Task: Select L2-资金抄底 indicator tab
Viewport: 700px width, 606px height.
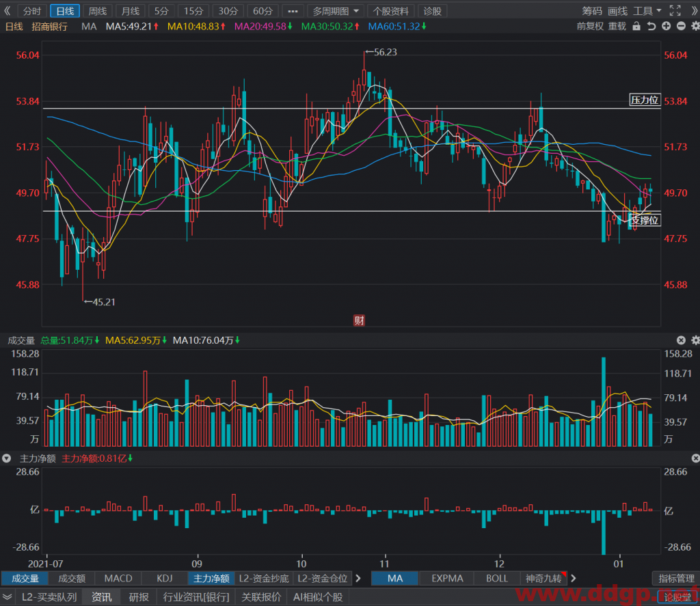Action: tap(264, 579)
